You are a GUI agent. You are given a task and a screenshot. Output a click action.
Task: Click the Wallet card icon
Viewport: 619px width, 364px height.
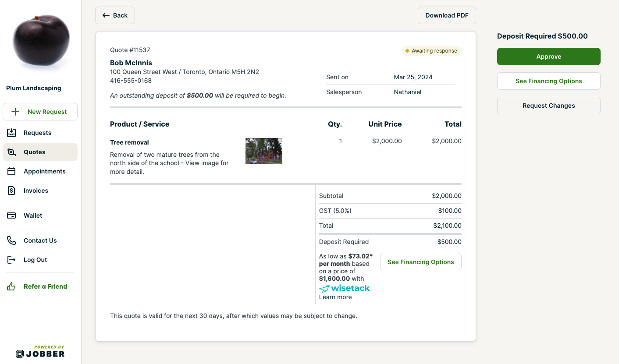[x=12, y=216]
